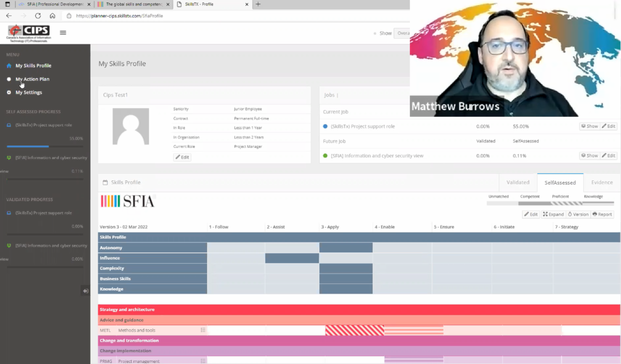Click the calendar icon beside Skills Profile header

tap(105, 183)
